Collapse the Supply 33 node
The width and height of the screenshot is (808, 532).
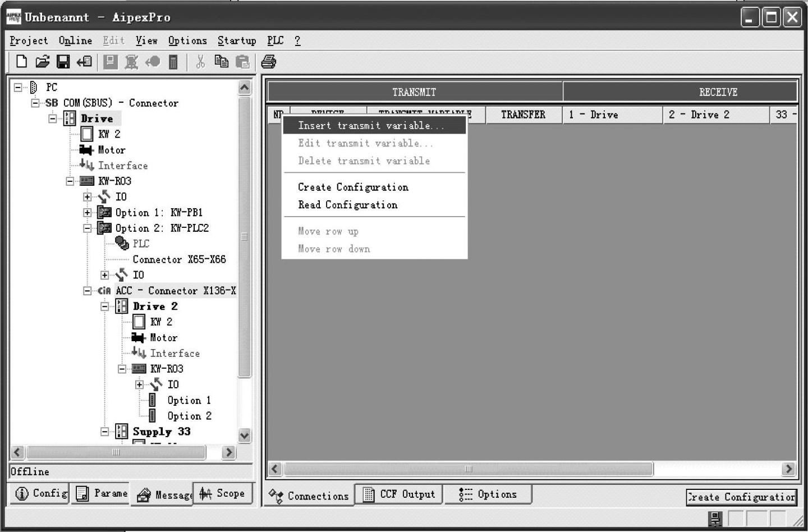(105, 432)
